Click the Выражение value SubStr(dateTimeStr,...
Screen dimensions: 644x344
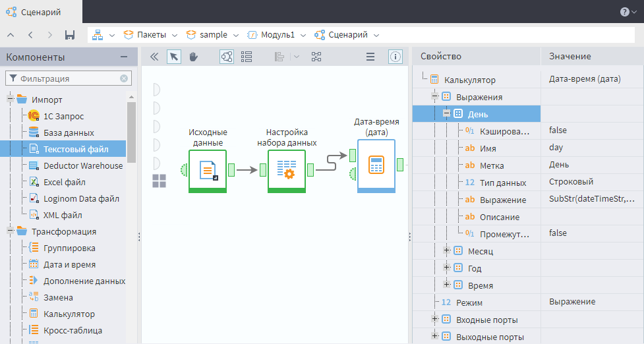click(591, 199)
